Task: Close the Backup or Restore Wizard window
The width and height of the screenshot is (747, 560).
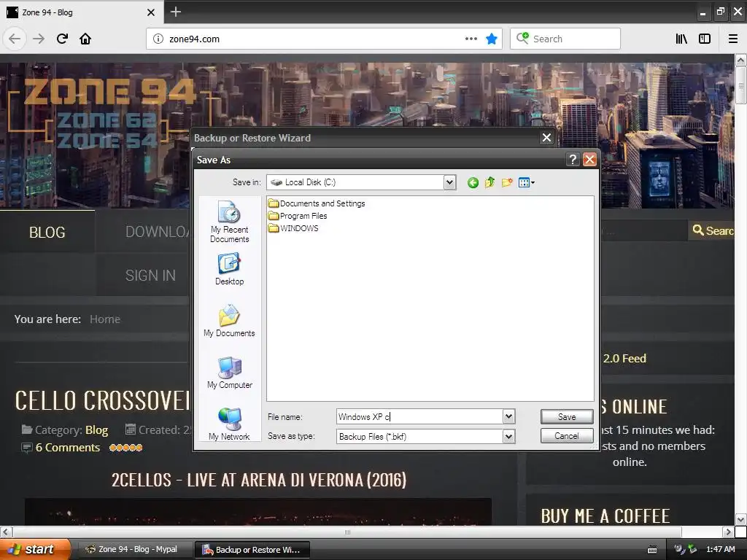Action: [547, 138]
